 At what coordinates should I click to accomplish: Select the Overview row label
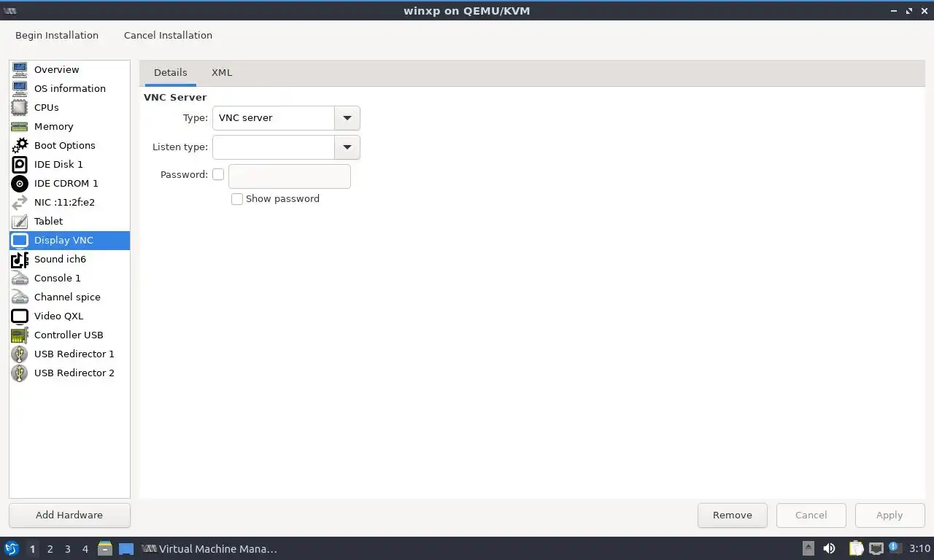[57, 69]
